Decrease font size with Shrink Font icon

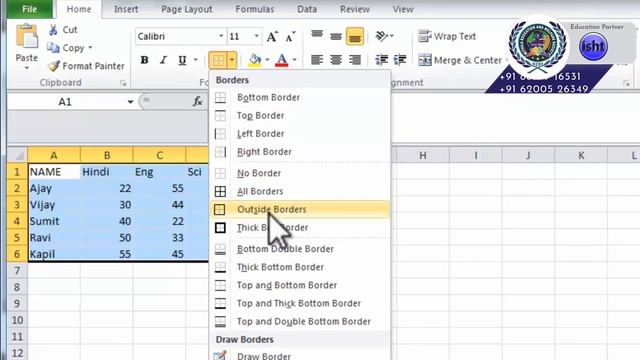click(x=290, y=36)
